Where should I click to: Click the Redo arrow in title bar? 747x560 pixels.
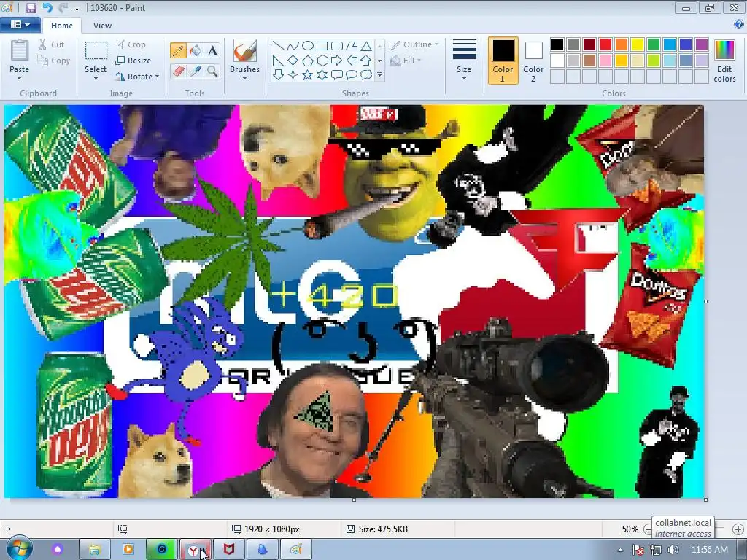[63, 7]
